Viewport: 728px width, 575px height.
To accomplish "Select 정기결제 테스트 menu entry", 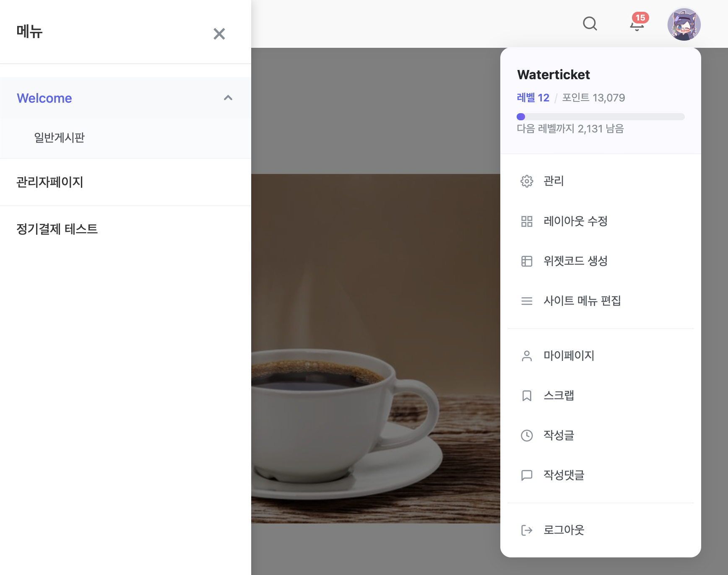I will [x=57, y=229].
